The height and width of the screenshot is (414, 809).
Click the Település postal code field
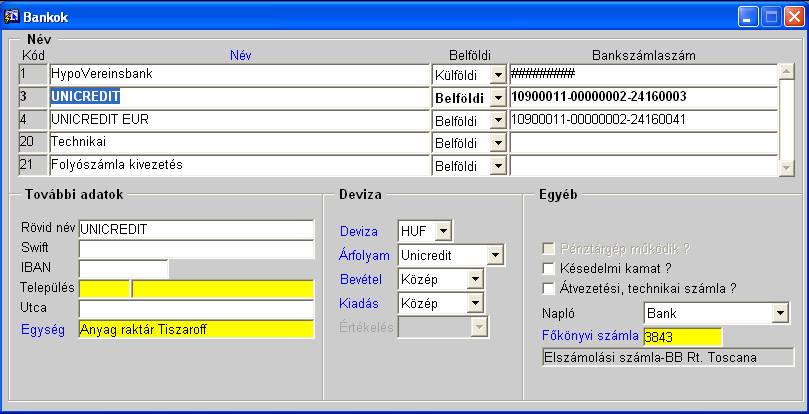[104, 289]
